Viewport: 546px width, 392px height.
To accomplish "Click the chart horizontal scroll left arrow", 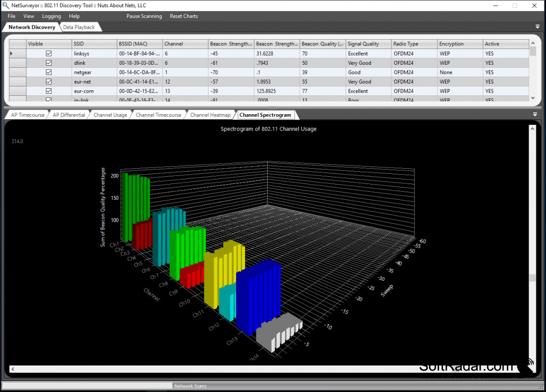I will point(13,369).
